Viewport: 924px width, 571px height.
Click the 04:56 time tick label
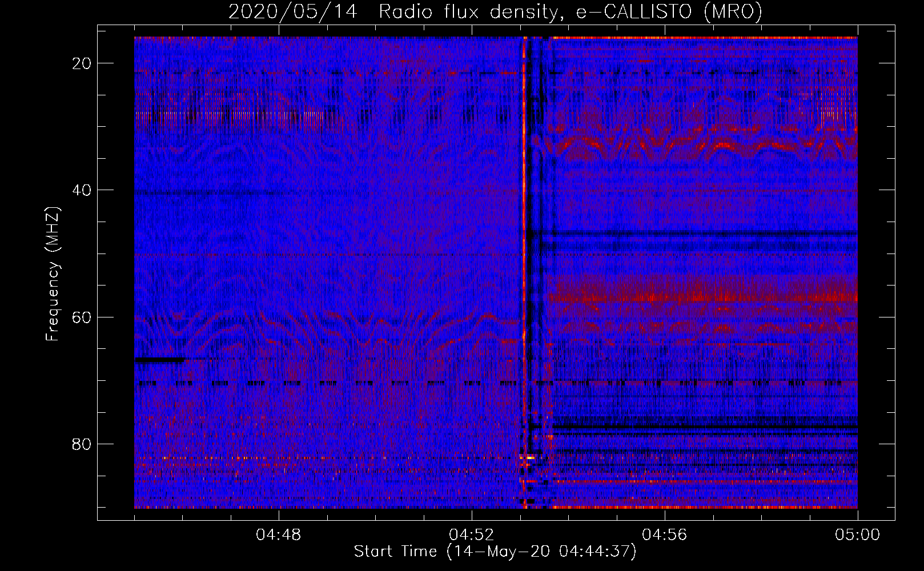(665, 535)
